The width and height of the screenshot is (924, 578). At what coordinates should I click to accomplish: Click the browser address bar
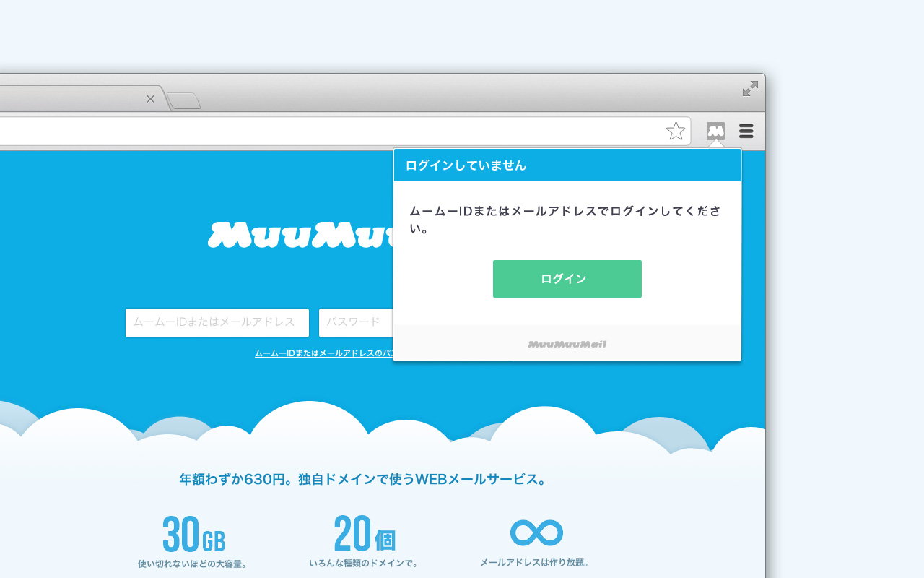coord(345,131)
